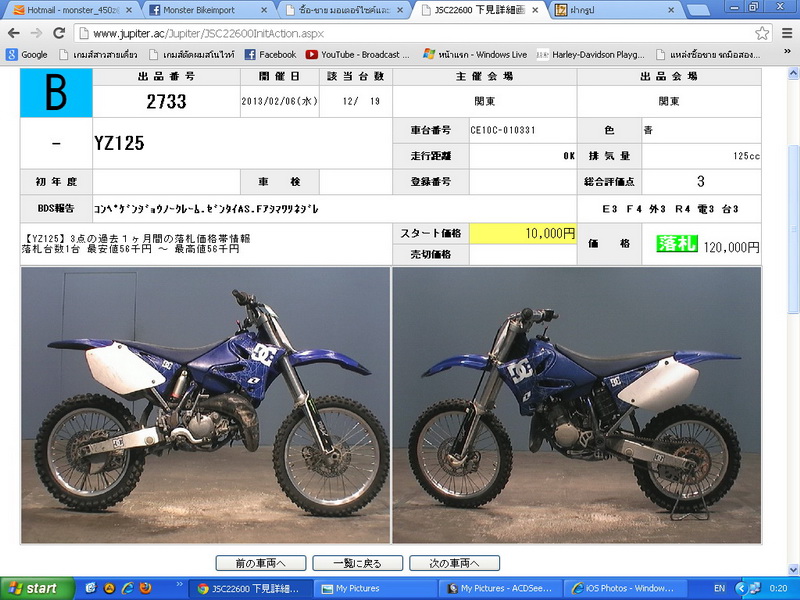800x600 pixels.
Task: Open the Windows Live bookmark
Action: pos(475,55)
